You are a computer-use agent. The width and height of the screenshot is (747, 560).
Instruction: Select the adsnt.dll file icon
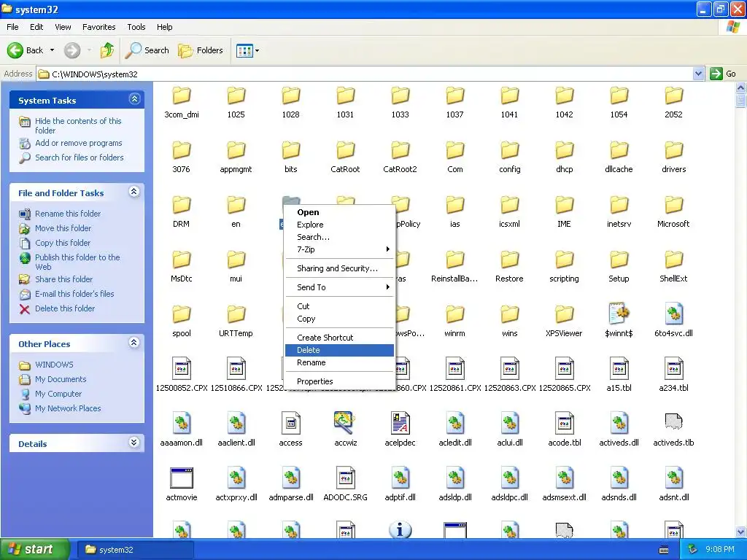click(x=673, y=478)
